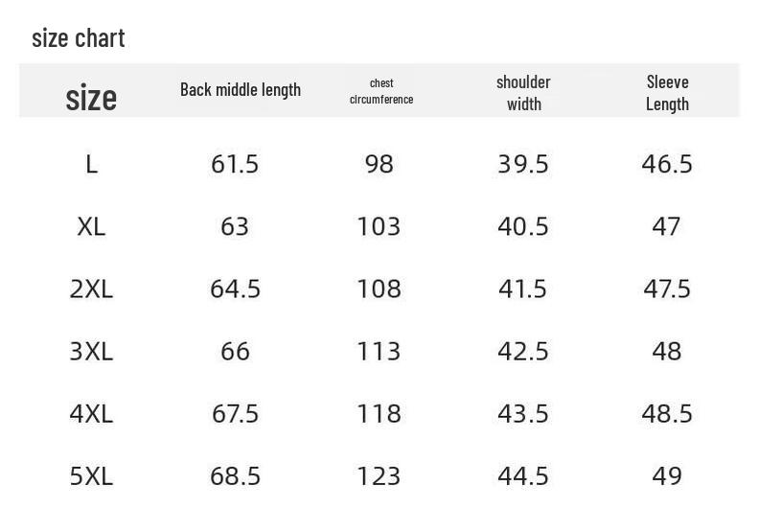Select chest circumference value 103
Image resolution: width=759 pixels, height=532 pixels.
point(379,226)
